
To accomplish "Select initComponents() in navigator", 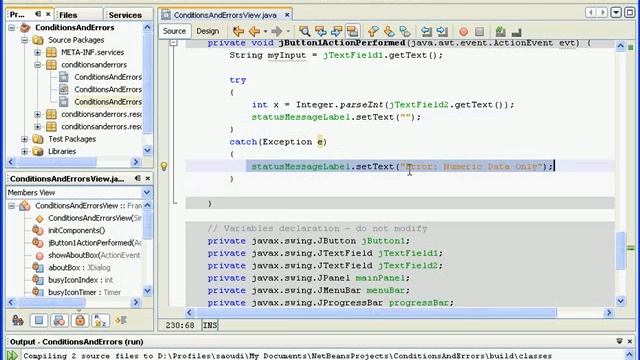I will tap(76, 231).
